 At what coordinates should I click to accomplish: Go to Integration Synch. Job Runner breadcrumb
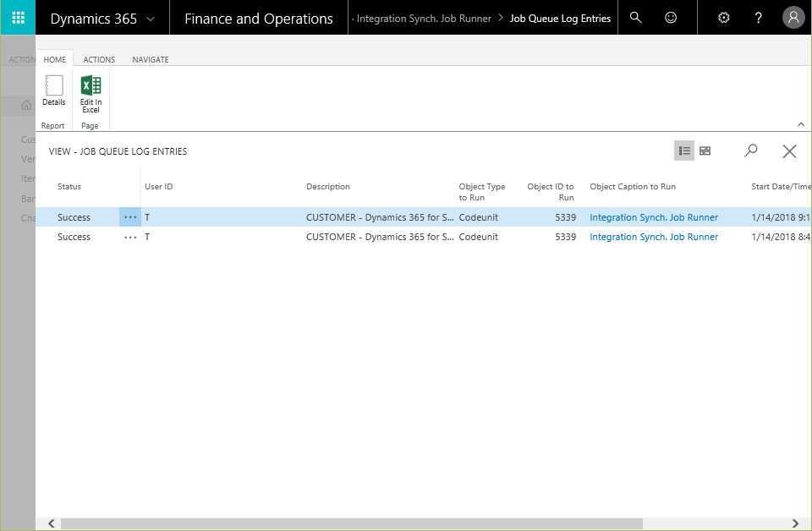tap(424, 19)
